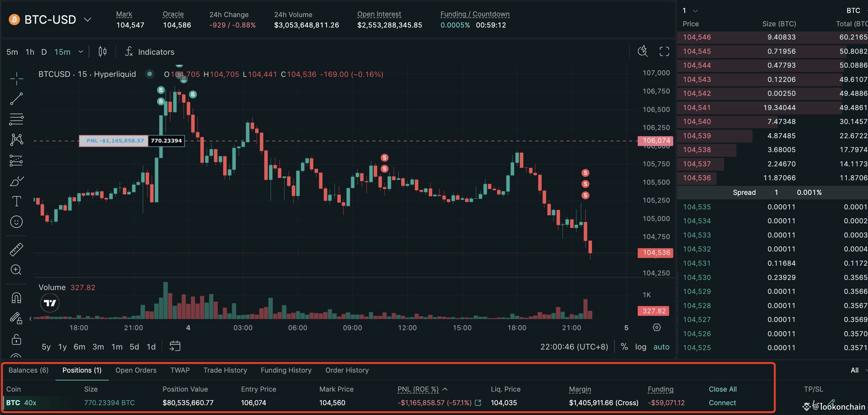The width and height of the screenshot is (868, 415).
Task: Click the 106,074 entry price axis label
Action: click(655, 140)
